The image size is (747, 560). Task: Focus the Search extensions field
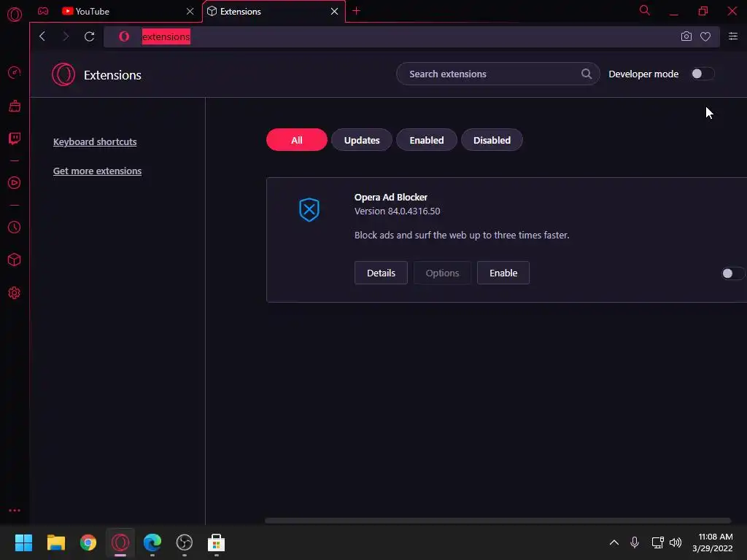(498, 74)
